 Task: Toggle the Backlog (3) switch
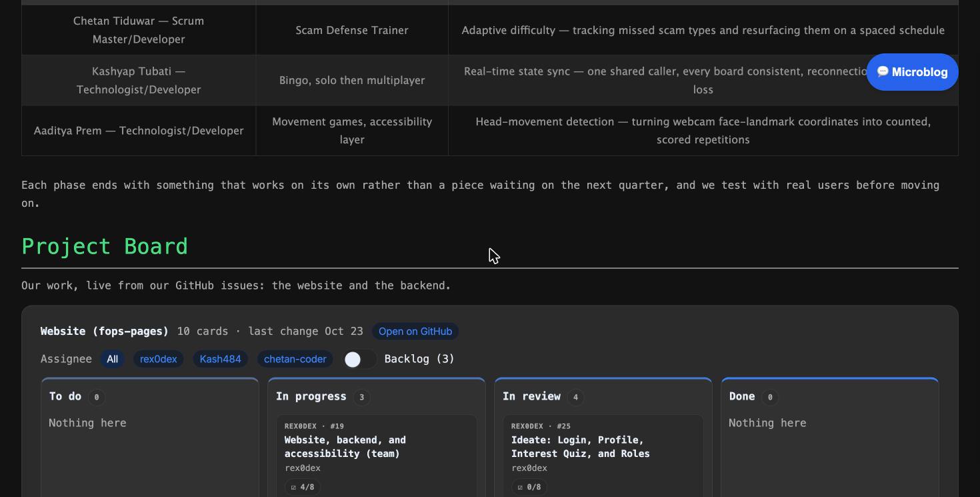coord(360,359)
